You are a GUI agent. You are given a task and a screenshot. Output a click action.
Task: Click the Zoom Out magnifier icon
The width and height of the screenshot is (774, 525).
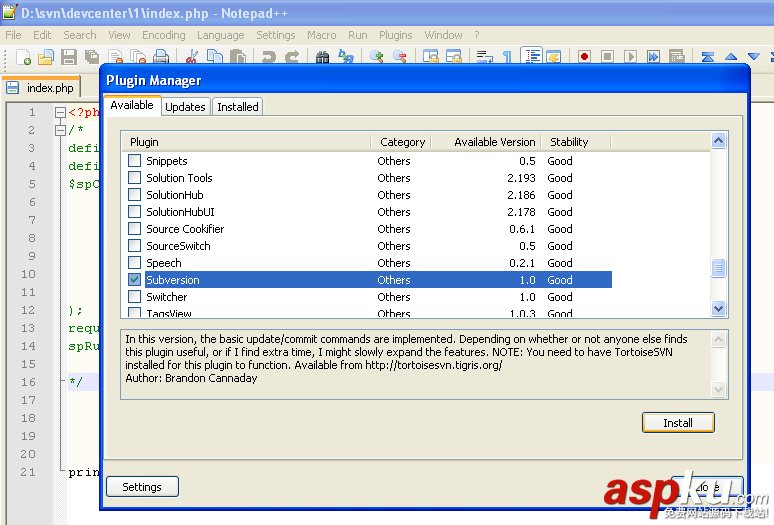tap(400, 57)
